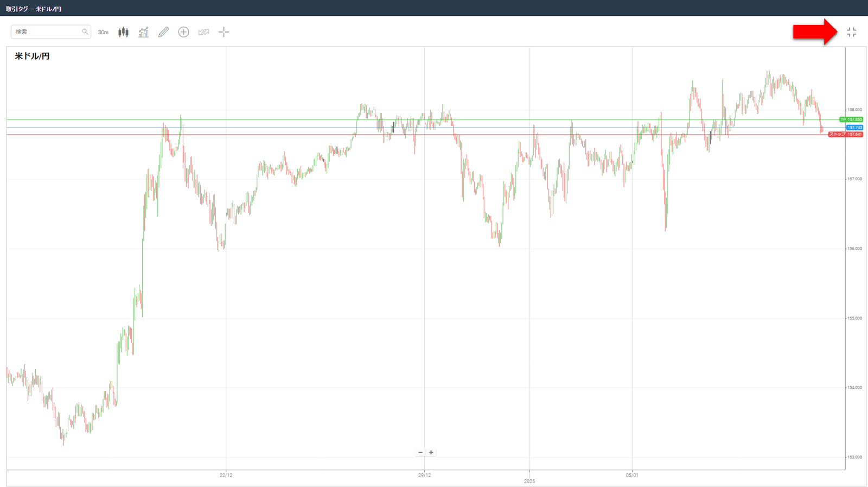The height and width of the screenshot is (487, 868).
Task: Zoom in chart with plus button
Action: pyautogui.click(x=431, y=452)
